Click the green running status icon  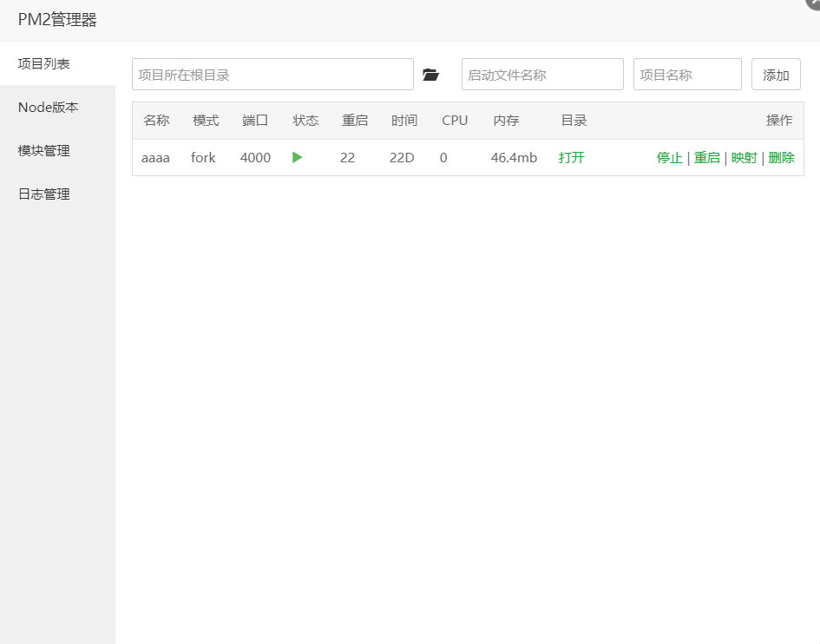tap(297, 157)
